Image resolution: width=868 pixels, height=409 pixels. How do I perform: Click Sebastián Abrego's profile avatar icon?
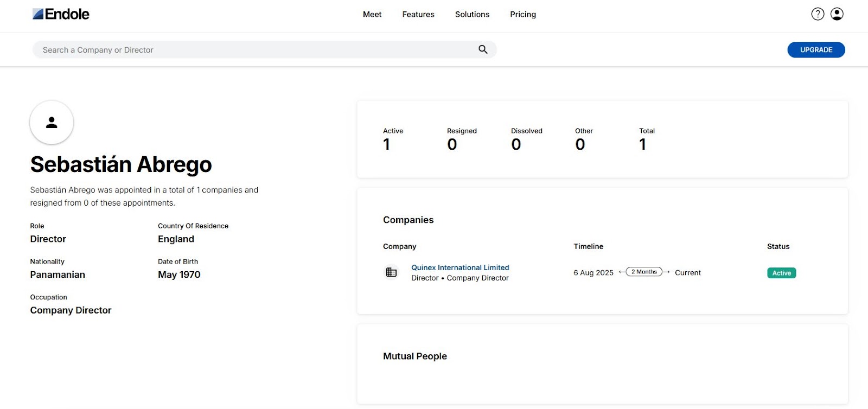52,123
